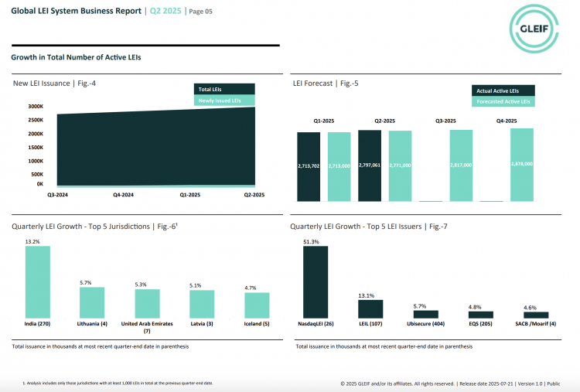This screenshot has height=392, width=580.
Task: Click the India (270) bar at 13.2%
Action: (x=37, y=281)
